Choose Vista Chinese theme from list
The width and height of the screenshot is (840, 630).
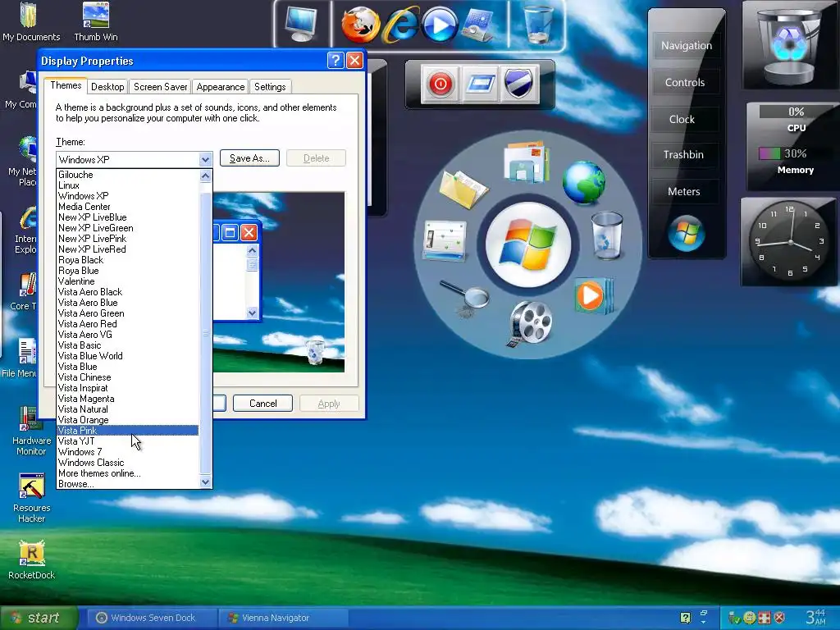click(127, 377)
